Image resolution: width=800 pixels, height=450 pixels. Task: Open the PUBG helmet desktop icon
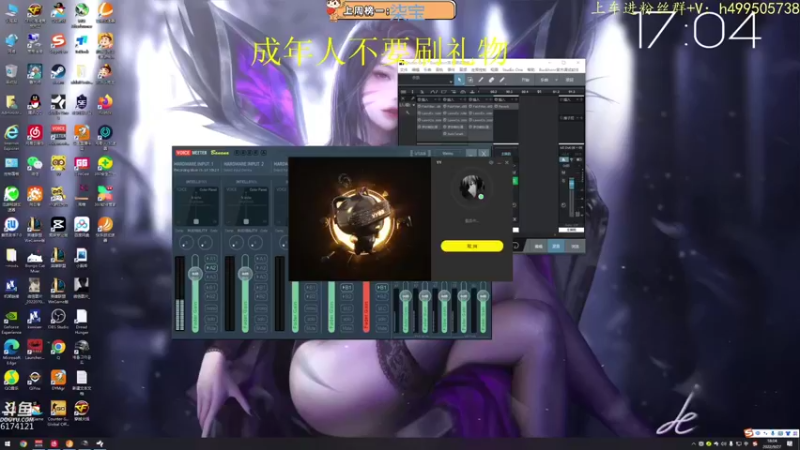pyautogui.click(x=82, y=347)
